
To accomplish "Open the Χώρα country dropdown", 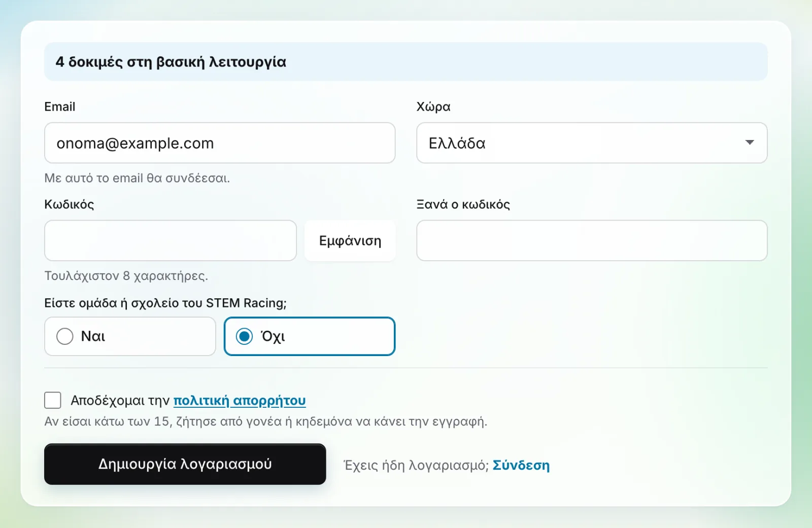I will 592,143.
